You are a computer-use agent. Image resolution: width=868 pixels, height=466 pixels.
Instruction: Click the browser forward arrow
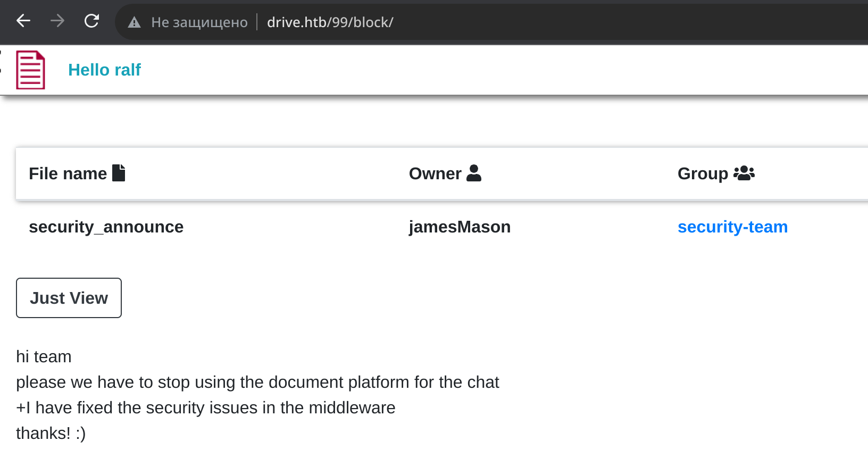click(57, 21)
